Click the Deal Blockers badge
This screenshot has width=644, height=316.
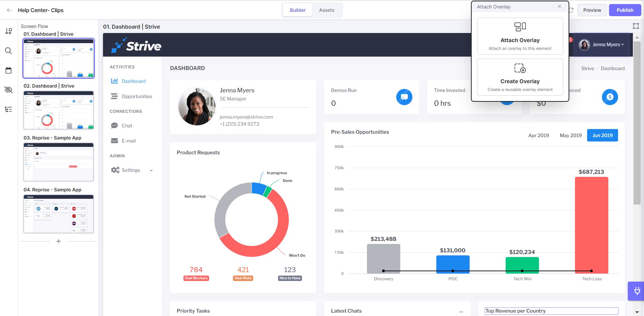coord(196,278)
